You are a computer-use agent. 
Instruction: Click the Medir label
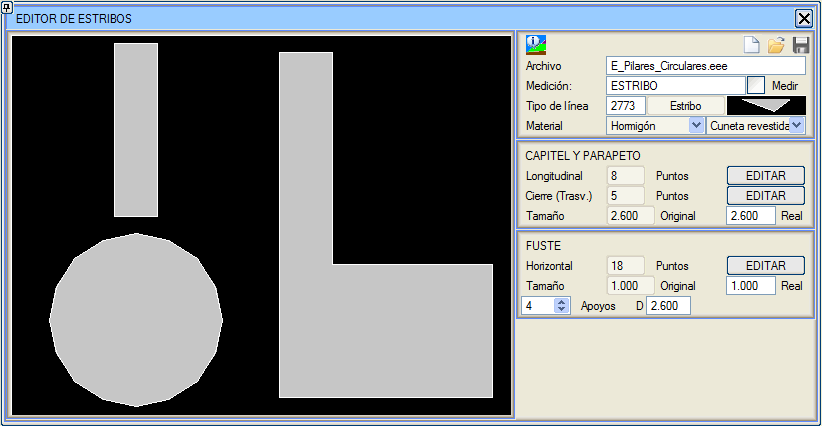point(785,85)
